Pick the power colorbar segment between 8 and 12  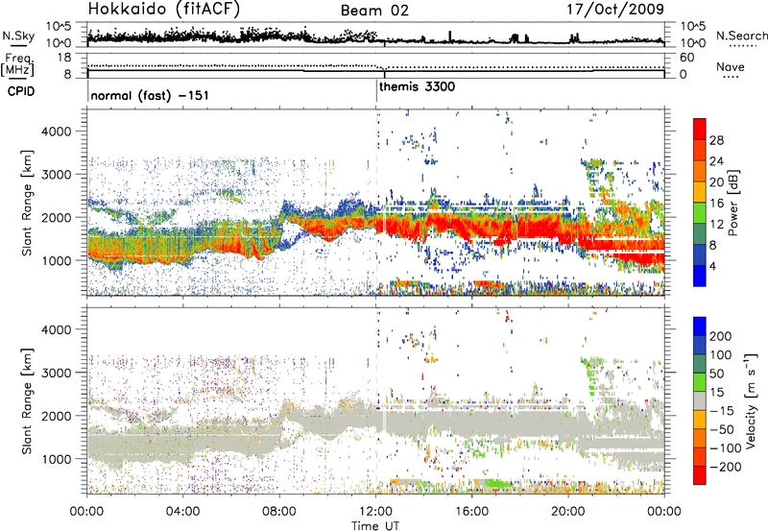point(700,234)
